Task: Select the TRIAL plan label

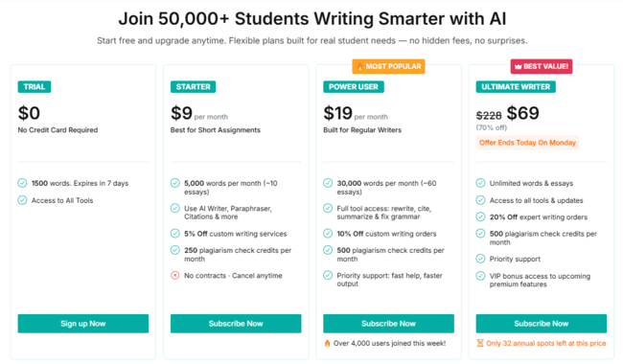Action: click(x=35, y=87)
